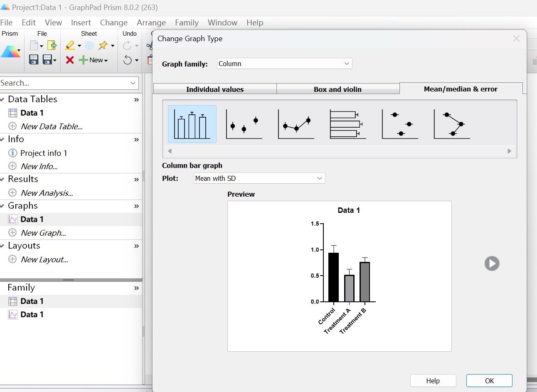Click the pushpin icon in Sheet toolbar
Image resolution: width=537 pixels, height=392 pixels.
pos(103,45)
